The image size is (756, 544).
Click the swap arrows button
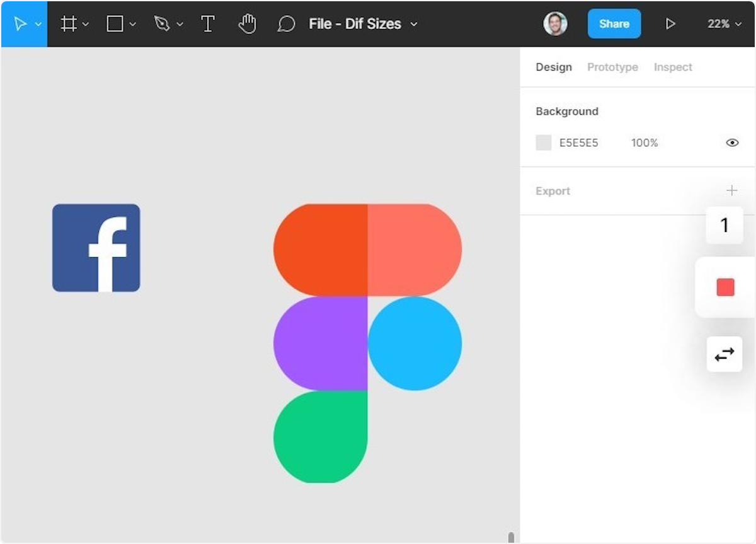(x=724, y=354)
